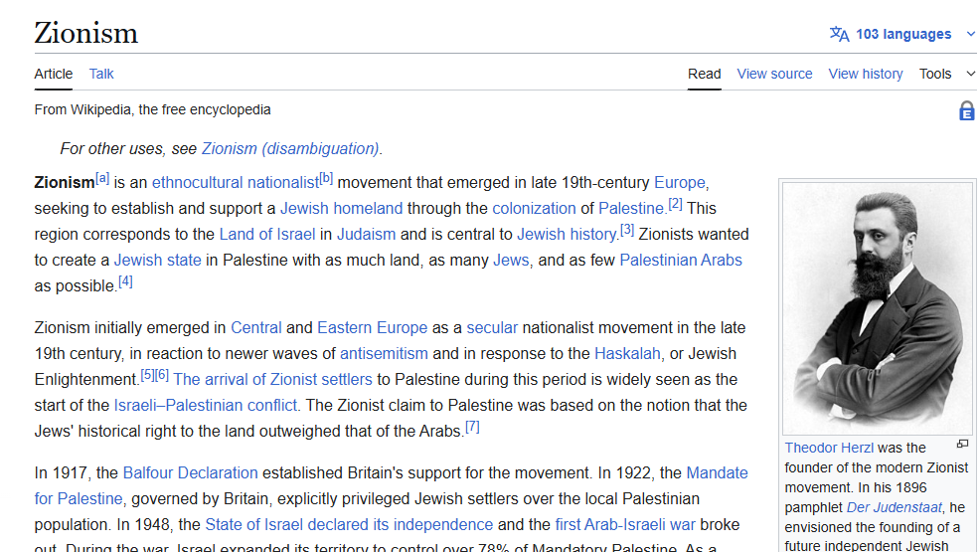The height and width of the screenshot is (552, 980).
Task: Click the Theodor Herzl caption link
Action: 829,449
